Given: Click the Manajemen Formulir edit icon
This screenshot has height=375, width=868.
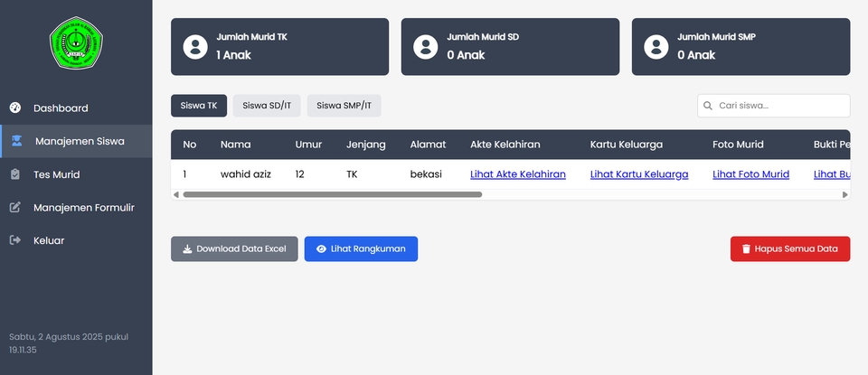Looking at the screenshot, I should [x=15, y=208].
